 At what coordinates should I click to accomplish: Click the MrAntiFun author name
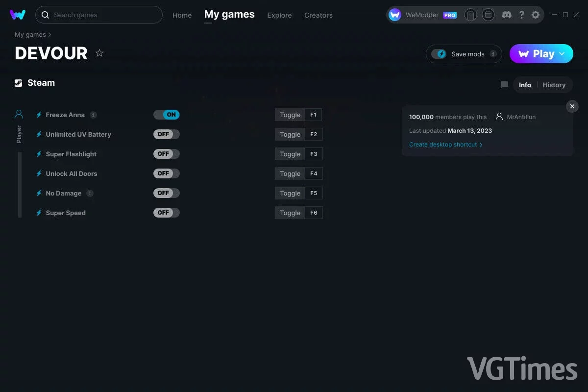(521, 117)
